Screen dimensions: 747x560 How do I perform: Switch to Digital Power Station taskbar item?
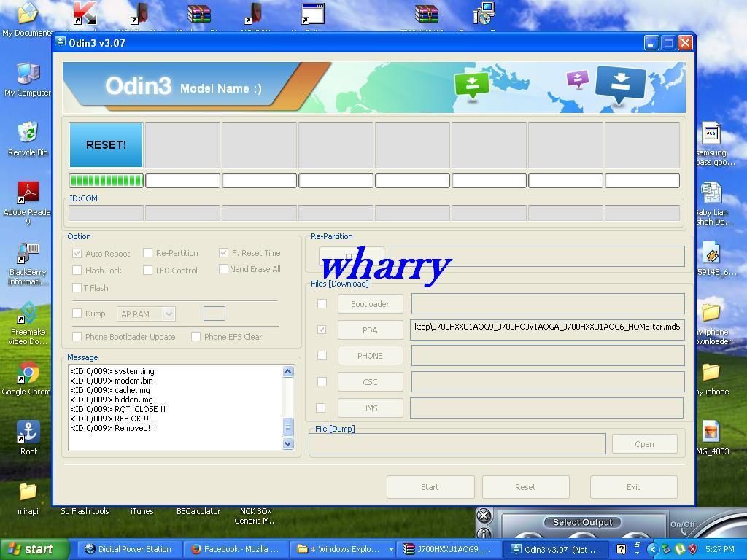click(x=128, y=549)
